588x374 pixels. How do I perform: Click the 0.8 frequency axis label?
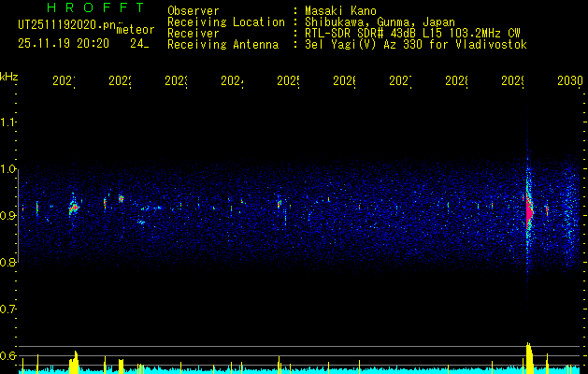tap(7, 262)
